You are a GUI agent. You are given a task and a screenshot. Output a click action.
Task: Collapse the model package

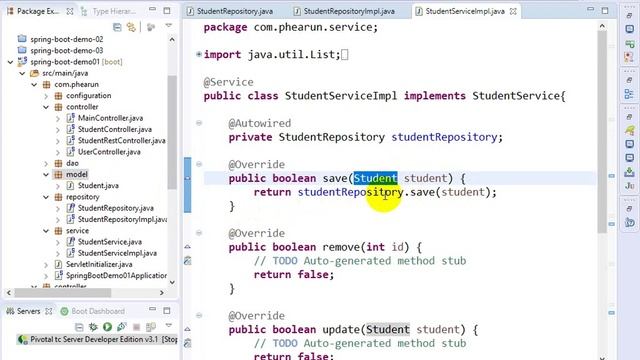pyautogui.click(x=46, y=175)
